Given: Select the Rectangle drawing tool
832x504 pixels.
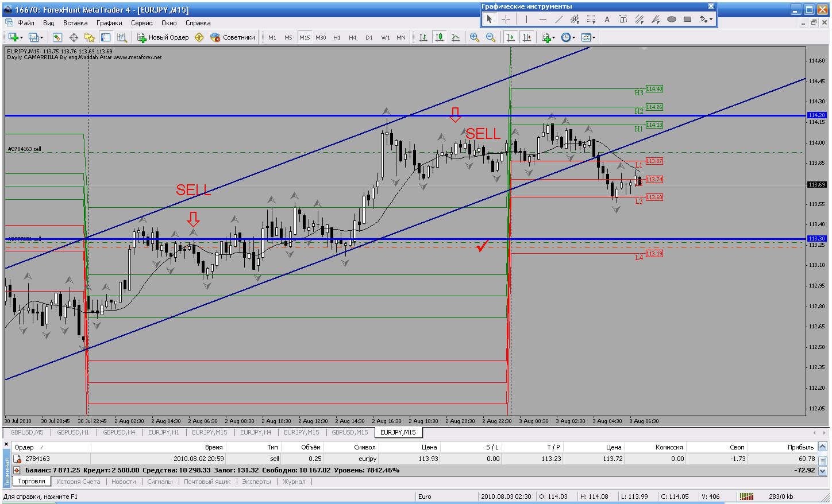Looking at the screenshot, I should (687, 19).
